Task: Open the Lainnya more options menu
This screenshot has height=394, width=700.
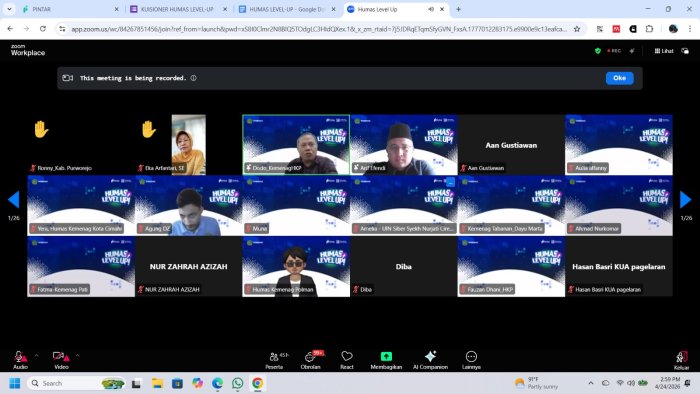Action: coord(471,360)
